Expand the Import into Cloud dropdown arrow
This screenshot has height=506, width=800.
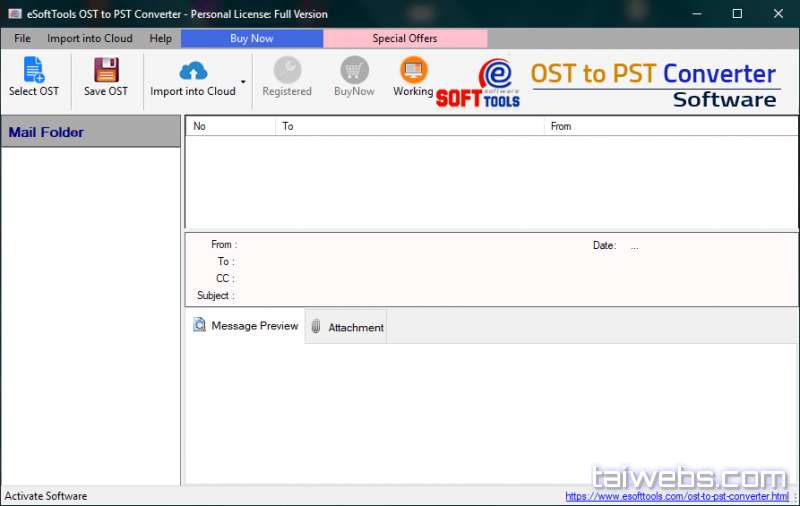click(x=243, y=81)
